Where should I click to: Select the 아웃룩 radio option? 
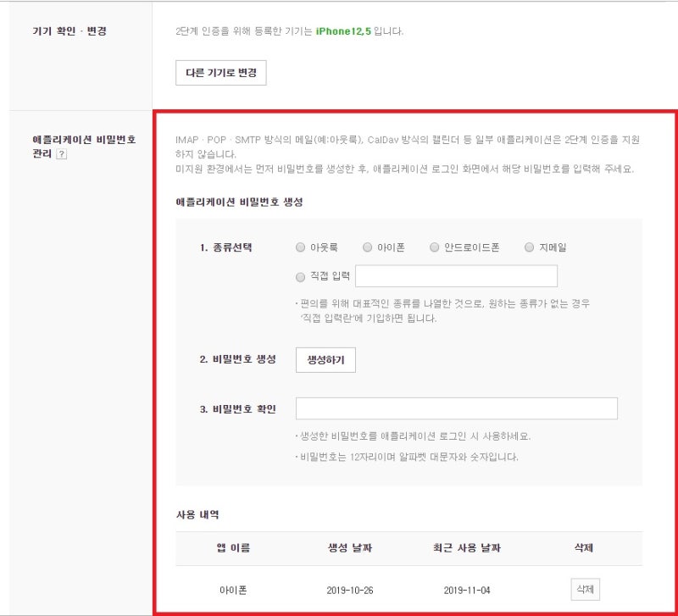[300, 247]
